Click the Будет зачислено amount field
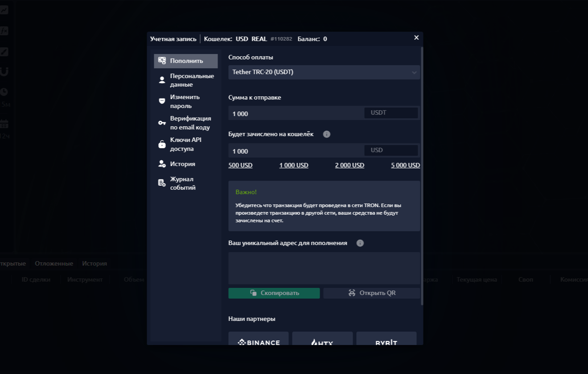This screenshot has height=374, width=588. (296, 151)
